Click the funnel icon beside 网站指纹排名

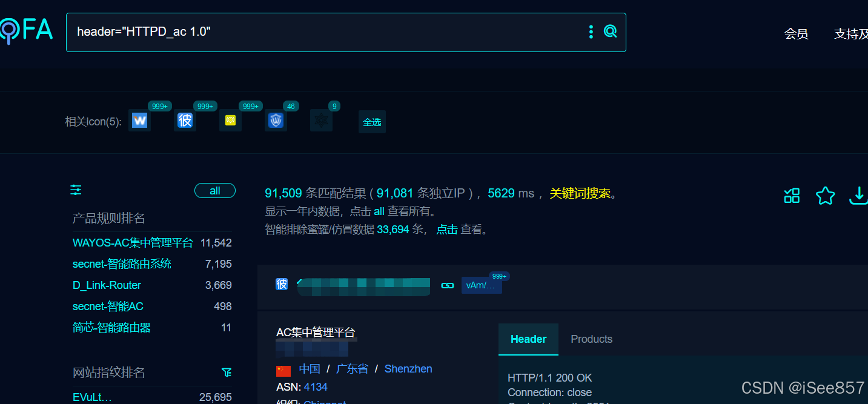(x=227, y=373)
